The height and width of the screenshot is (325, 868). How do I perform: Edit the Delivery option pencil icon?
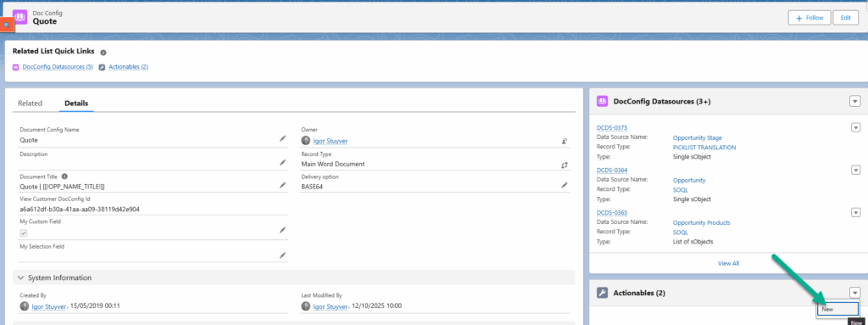[564, 185]
